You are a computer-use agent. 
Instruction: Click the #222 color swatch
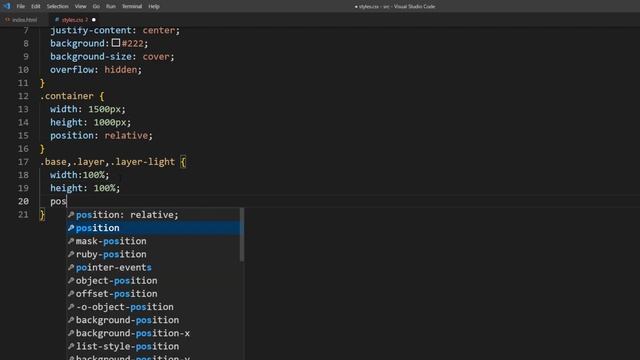coord(116,43)
